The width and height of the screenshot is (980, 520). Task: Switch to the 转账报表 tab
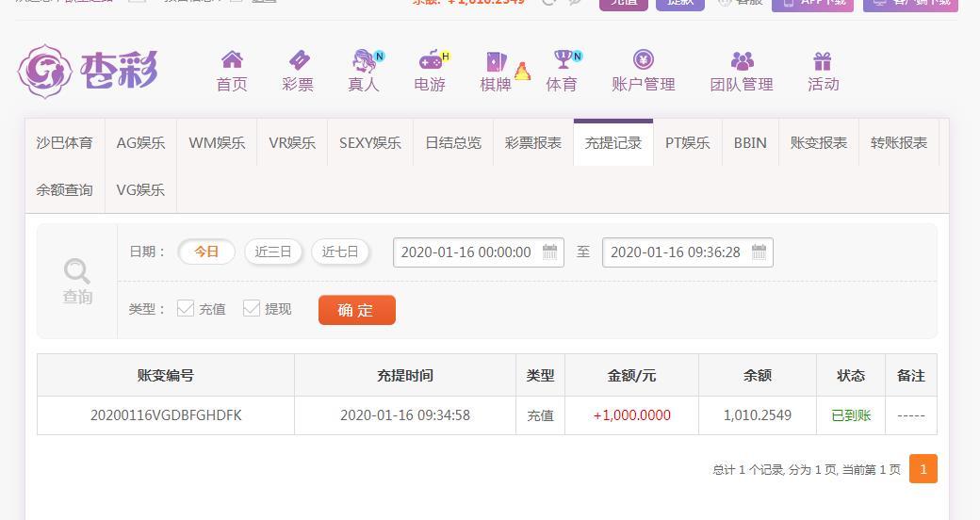899,142
